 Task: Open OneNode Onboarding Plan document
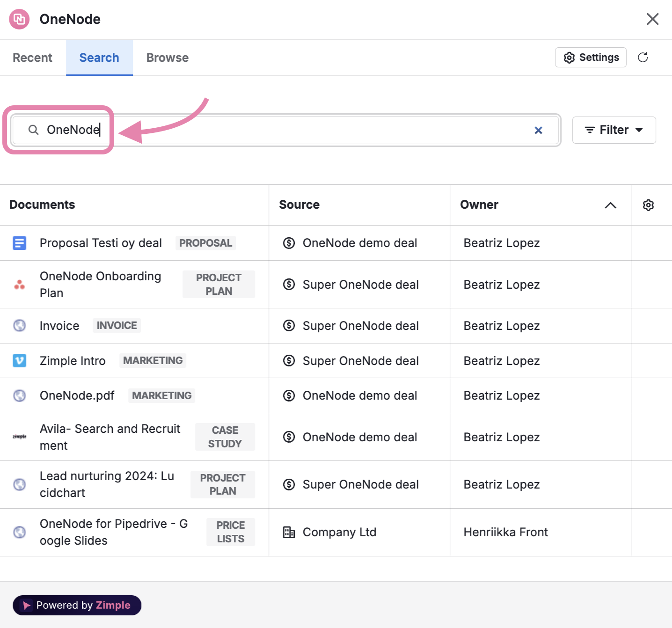pos(101,285)
